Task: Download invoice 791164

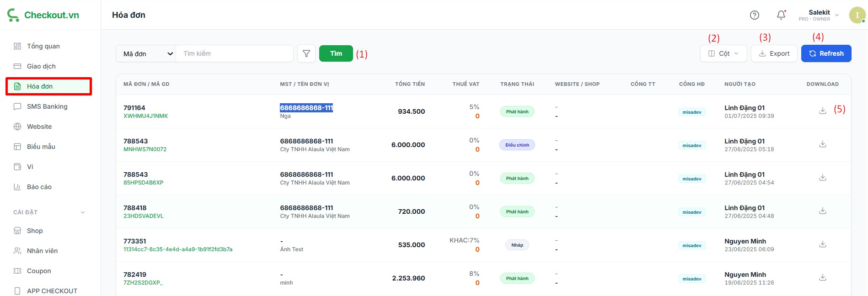Action: point(822,111)
